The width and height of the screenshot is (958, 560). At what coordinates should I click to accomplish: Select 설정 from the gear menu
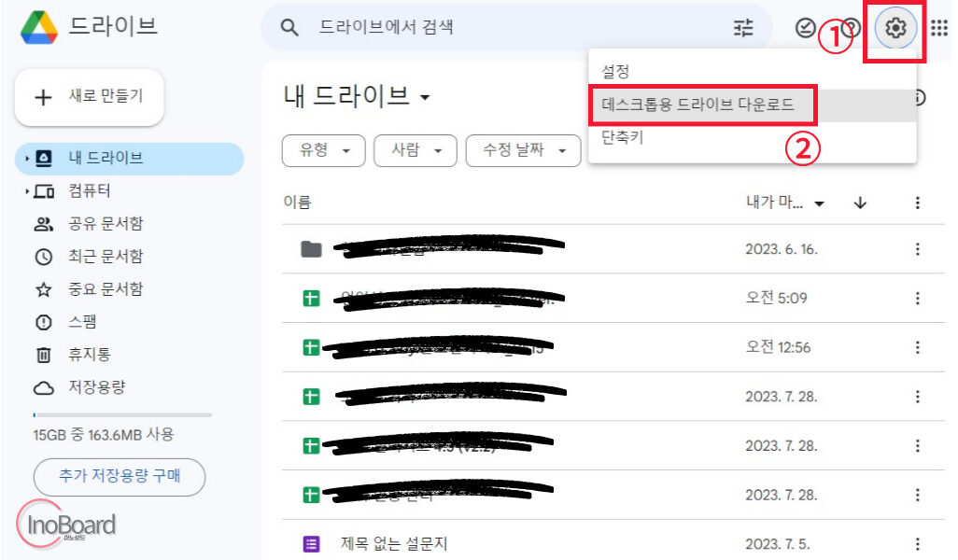pyautogui.click(x=752, y=72)
